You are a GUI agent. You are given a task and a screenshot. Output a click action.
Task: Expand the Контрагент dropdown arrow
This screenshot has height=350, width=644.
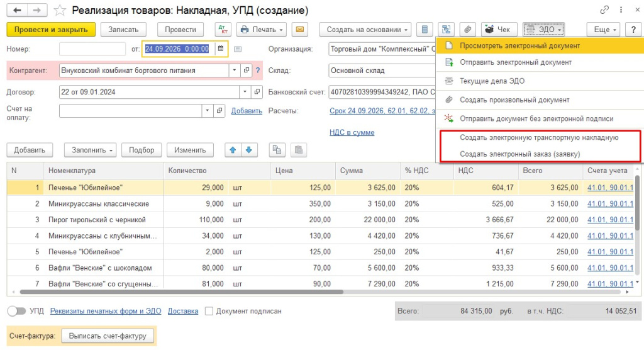click(235, 71)
